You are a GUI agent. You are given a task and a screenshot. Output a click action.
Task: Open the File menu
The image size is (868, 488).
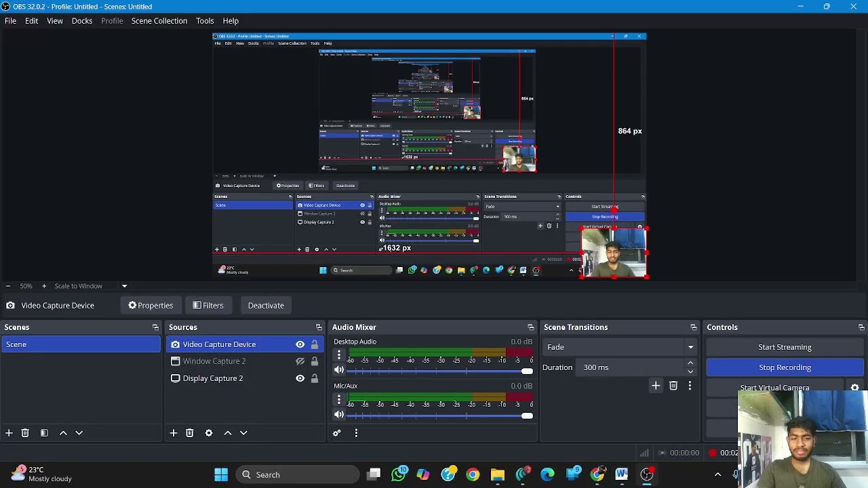point(10,21)
